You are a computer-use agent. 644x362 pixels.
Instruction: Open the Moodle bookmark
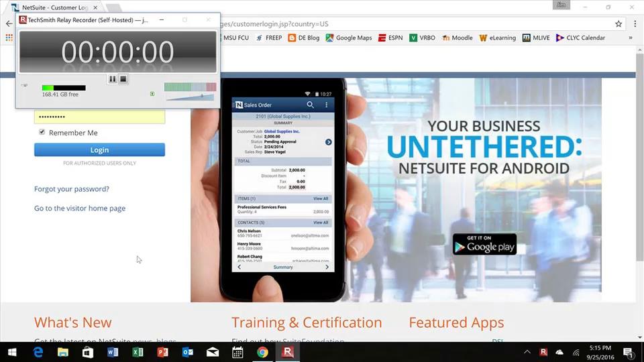pyautogui.click(x=457, y=38)
